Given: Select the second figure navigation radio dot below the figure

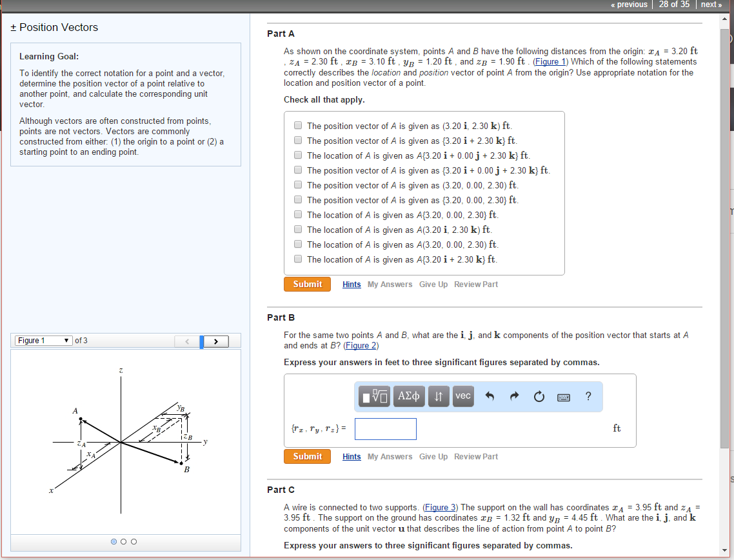Looking at the screenshot, I should pos(123,541).
